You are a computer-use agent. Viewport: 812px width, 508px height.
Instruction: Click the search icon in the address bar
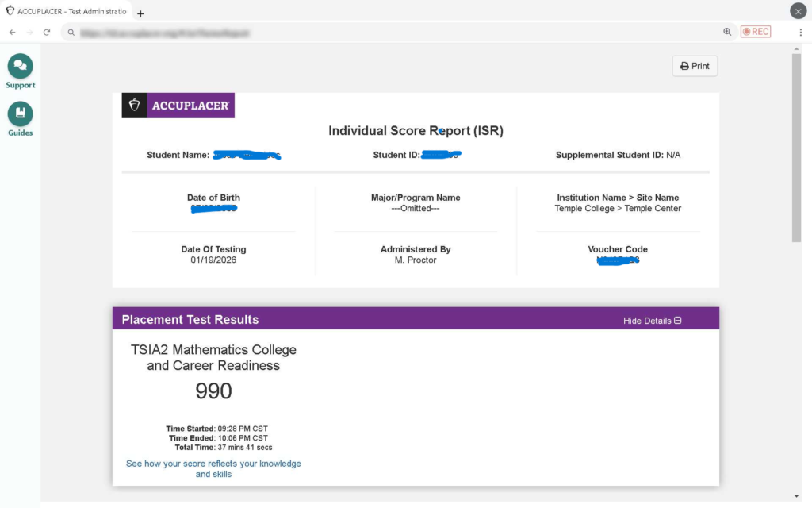click(71, 33)
